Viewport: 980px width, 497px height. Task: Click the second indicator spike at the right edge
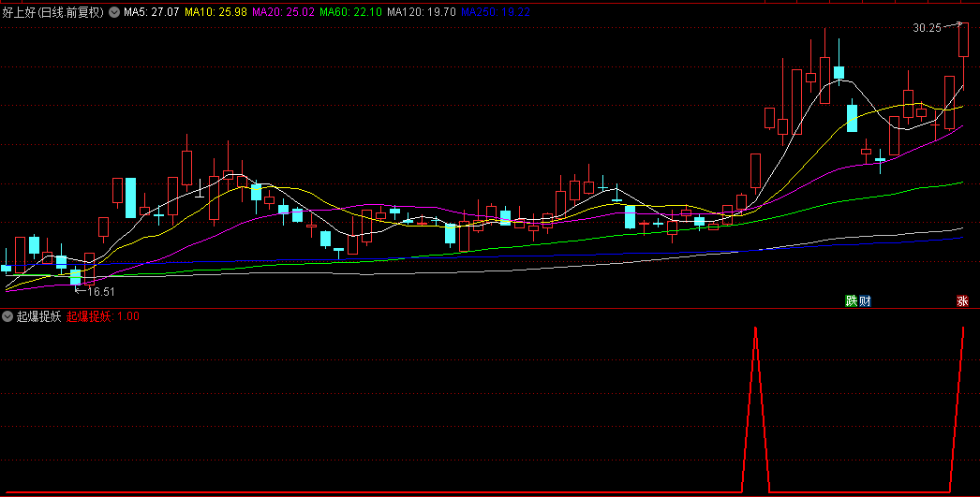pyautogui.click(x=962, y=329)
